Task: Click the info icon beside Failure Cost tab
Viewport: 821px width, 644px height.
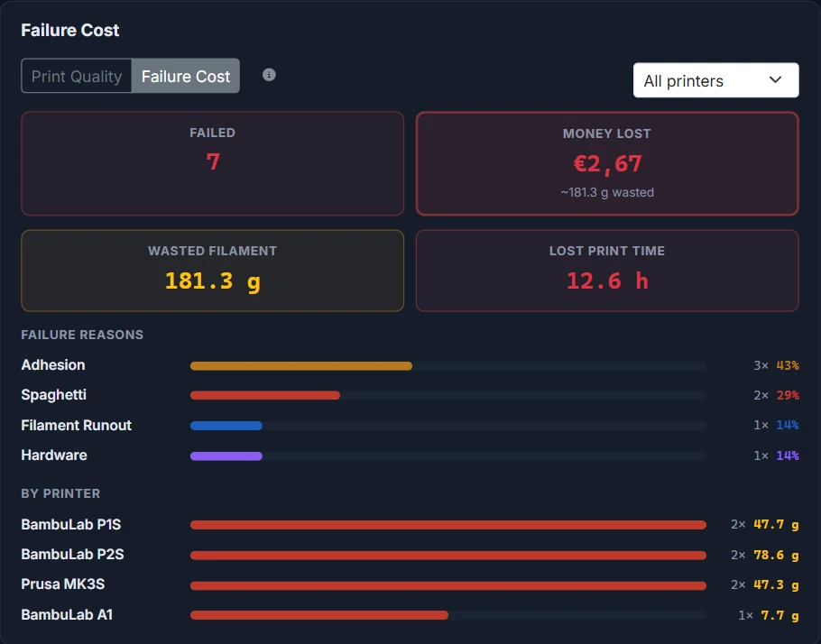Action: coord(269,75)
